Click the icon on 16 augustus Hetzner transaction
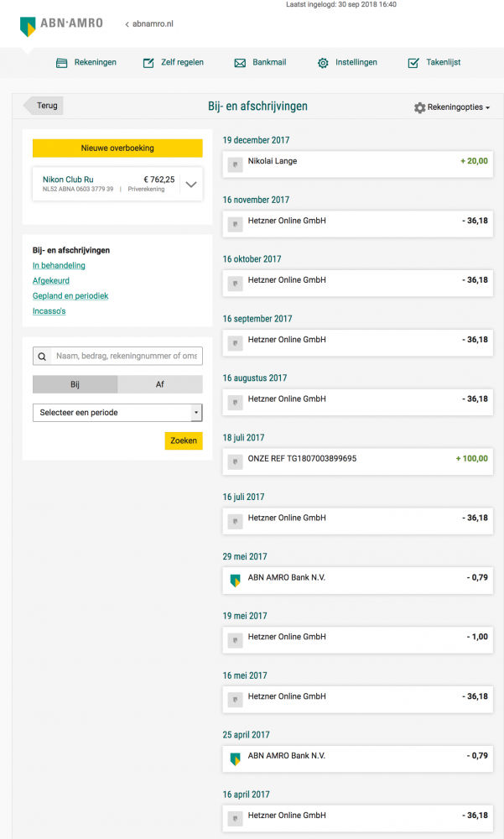Image resolution: width=504 pixels, height=839 pixels. click(x=235, y=403)
